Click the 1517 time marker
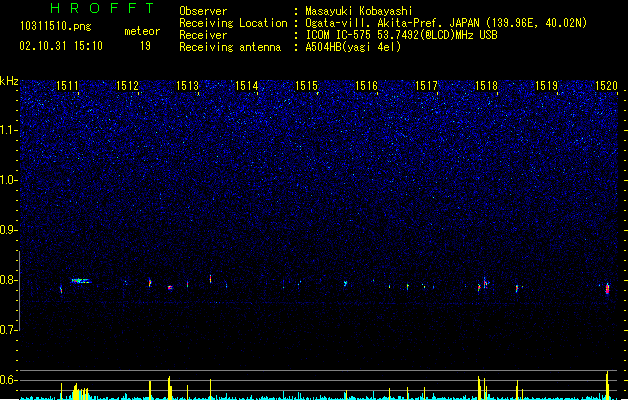Screen dimensions: 629x400 [426, 86]
